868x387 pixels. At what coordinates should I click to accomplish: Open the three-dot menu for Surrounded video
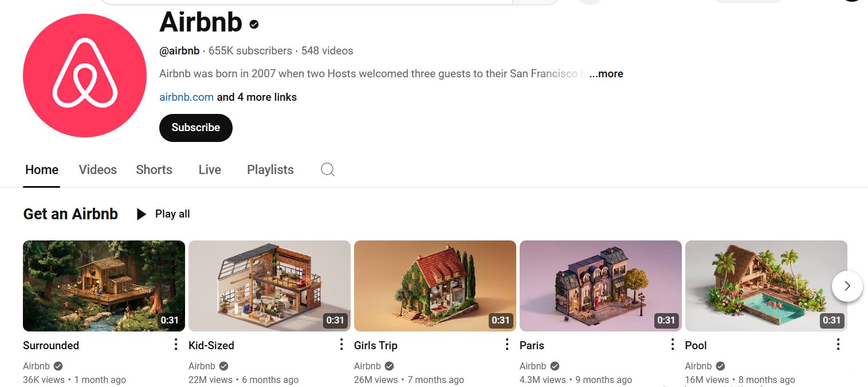pyautogui.click(x=175, y=344)
